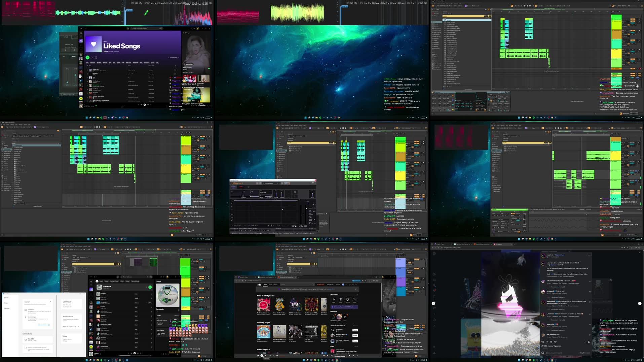The image size is (644, 362).
Task: Navigate back in the Liked Songs Spotify window
Action: (84, 28)
